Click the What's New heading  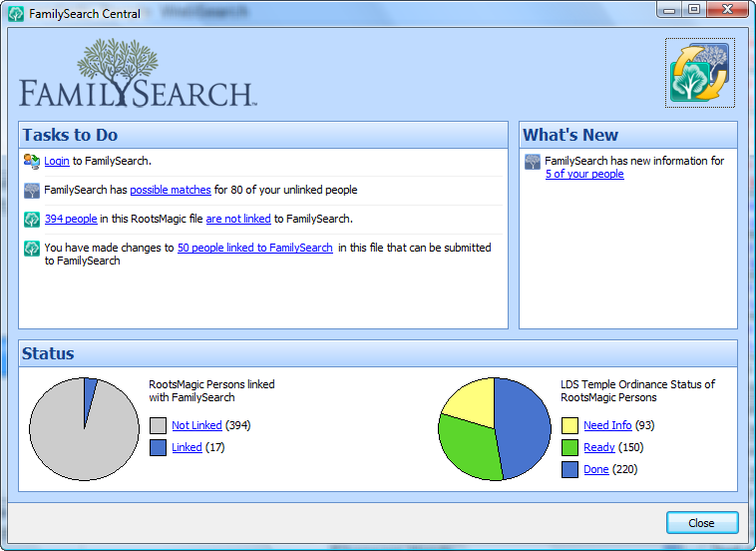click(570, 135)
